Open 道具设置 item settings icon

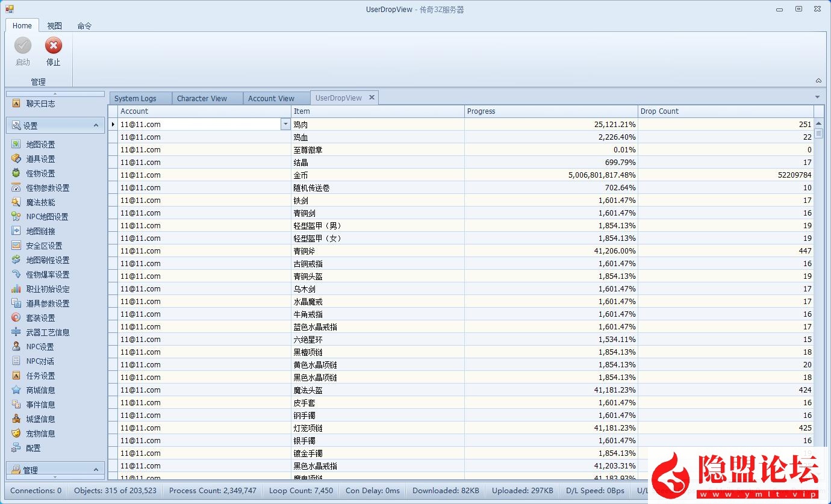[16, 159]
